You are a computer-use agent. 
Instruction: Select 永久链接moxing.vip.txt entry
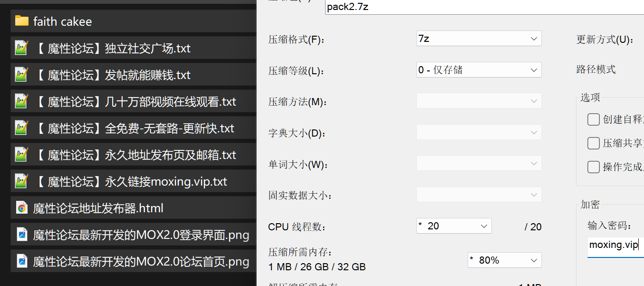[133, 181]
